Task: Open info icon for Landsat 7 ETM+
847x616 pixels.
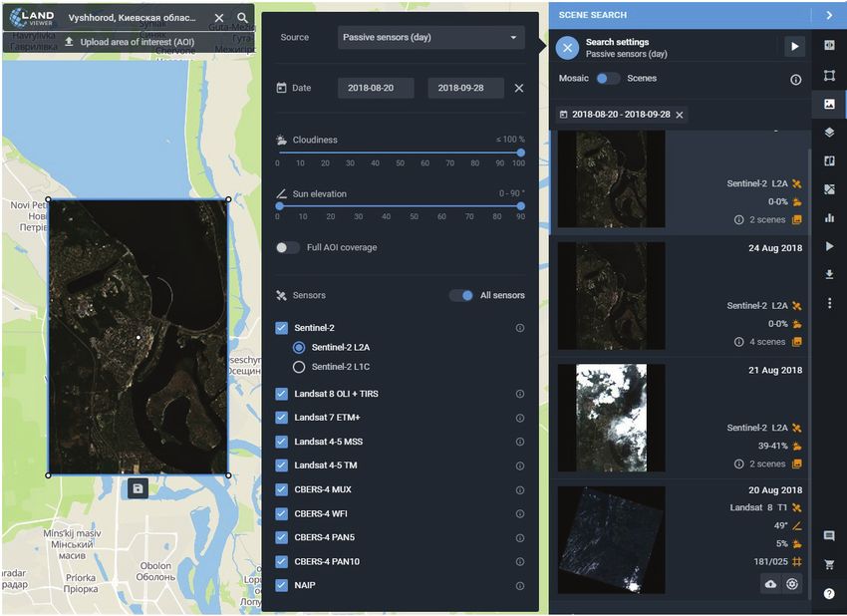Action: tap(519, 418)
